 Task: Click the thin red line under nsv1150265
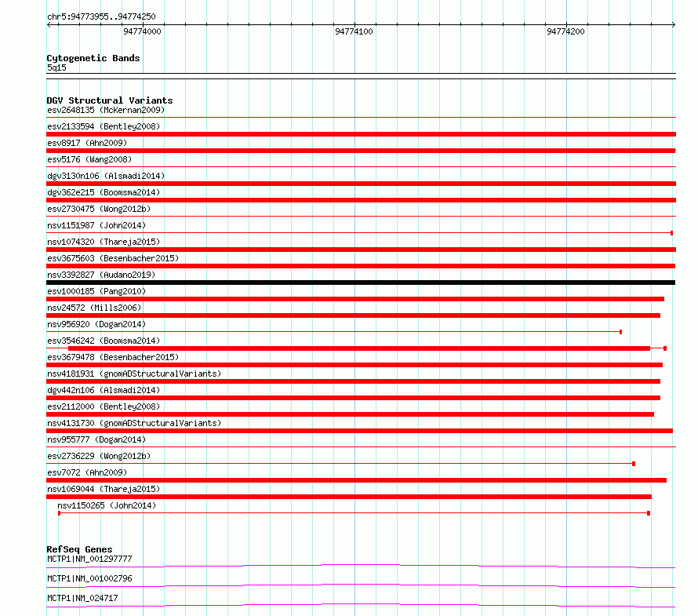pos(354,513)
